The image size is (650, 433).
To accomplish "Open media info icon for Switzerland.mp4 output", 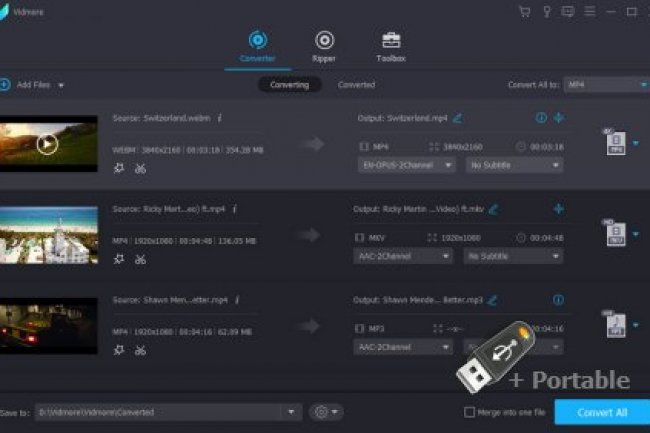I will coord(541,118).
